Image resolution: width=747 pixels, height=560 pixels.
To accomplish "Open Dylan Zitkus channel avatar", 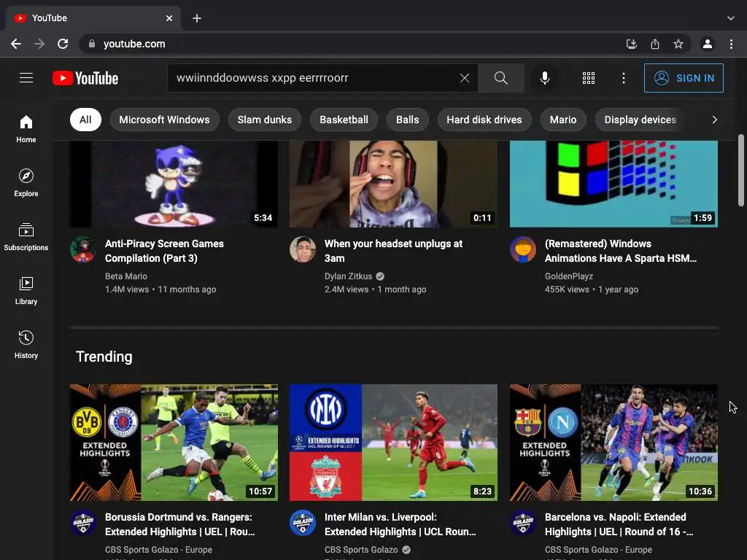I will (303, 249).
